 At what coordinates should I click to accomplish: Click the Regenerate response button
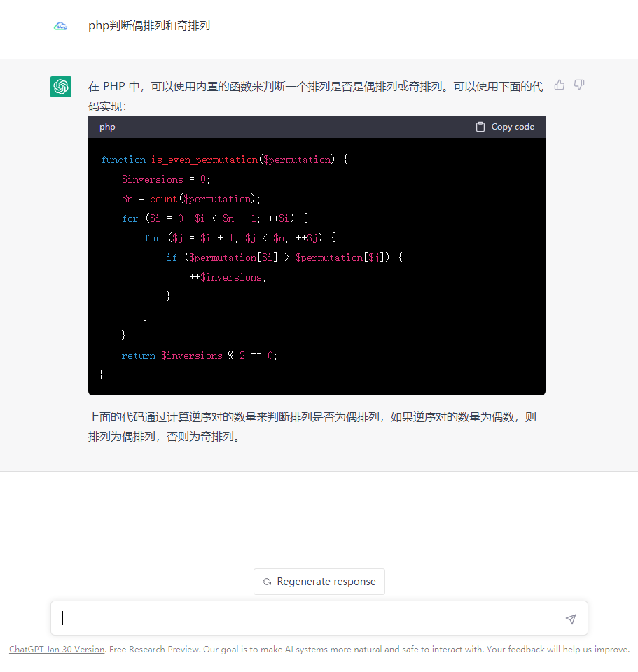(x=319, y=582)
